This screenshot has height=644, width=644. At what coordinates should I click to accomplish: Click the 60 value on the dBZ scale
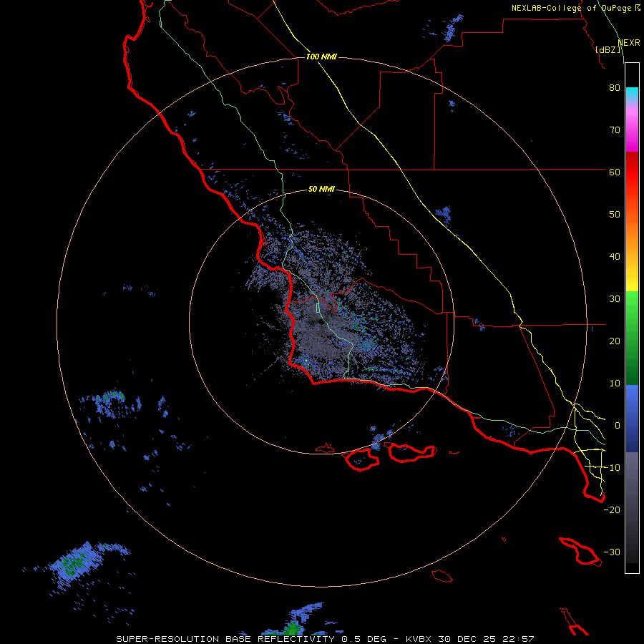coord(615,172)
